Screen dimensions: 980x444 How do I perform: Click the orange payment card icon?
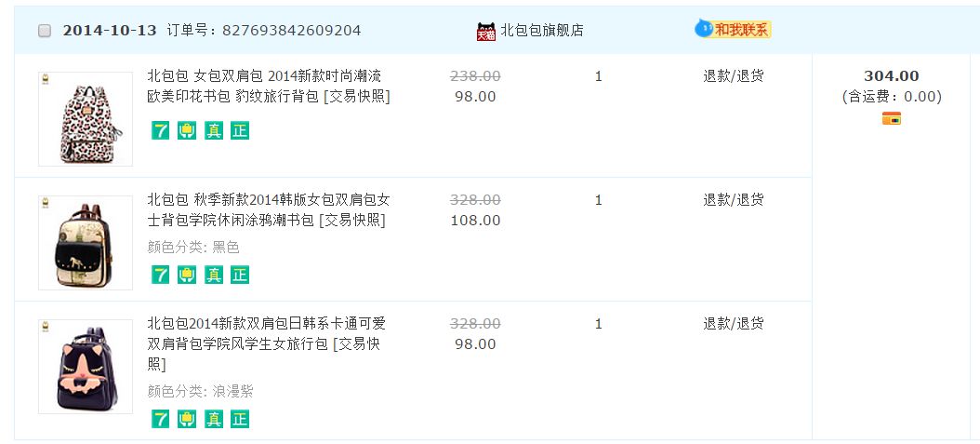coord(892,118)
